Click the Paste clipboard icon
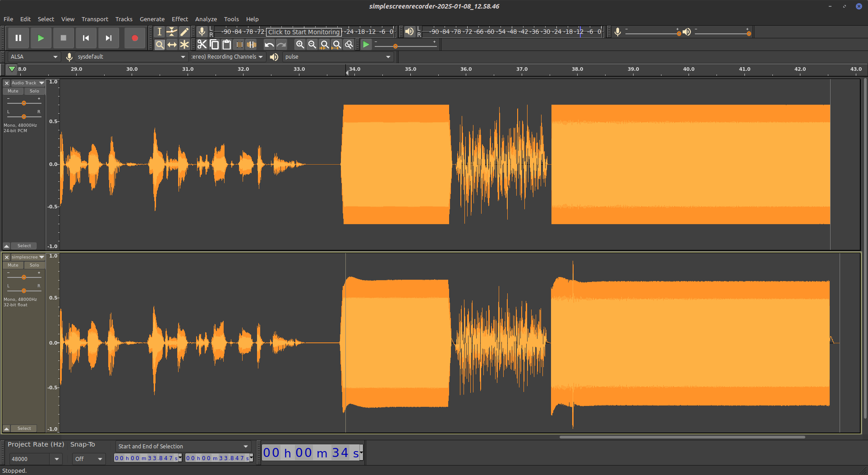868x475 pixels. [x=227, y=44]
